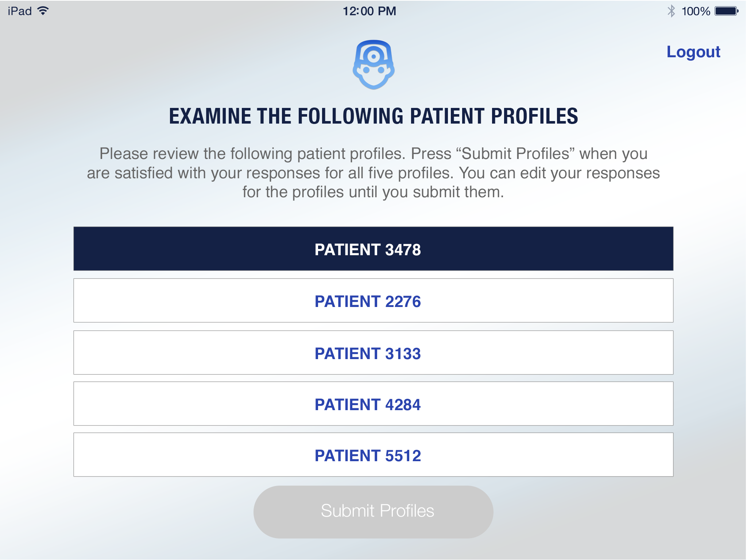Tap the word EXAMINE in the heading

click(210, 116)
